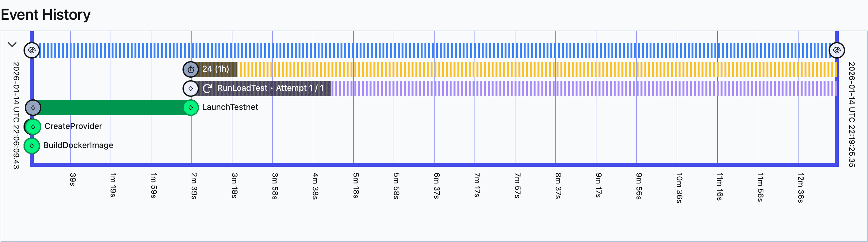This screenshot has width=868, height=242.
Task: Select the timer stopwatch icon
Action: point(191,69)
